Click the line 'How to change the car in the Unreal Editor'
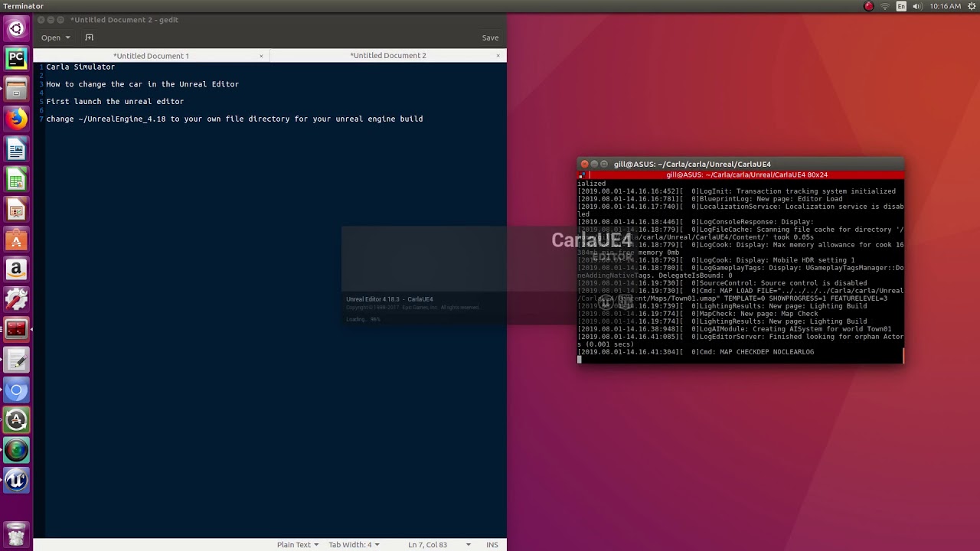Image resolution: width=980 pixels, height=551 pixels. pyautogui.click(x=142, y=84)
